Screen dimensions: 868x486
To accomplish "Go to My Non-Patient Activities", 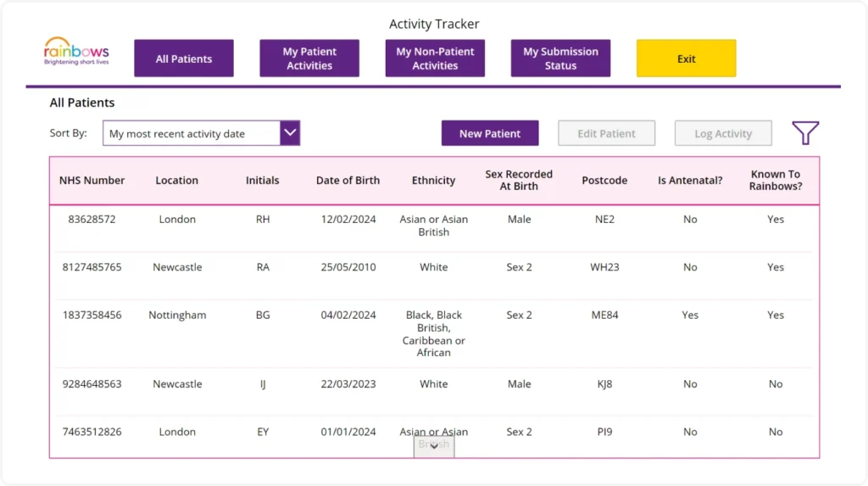I will coord(435,59).
